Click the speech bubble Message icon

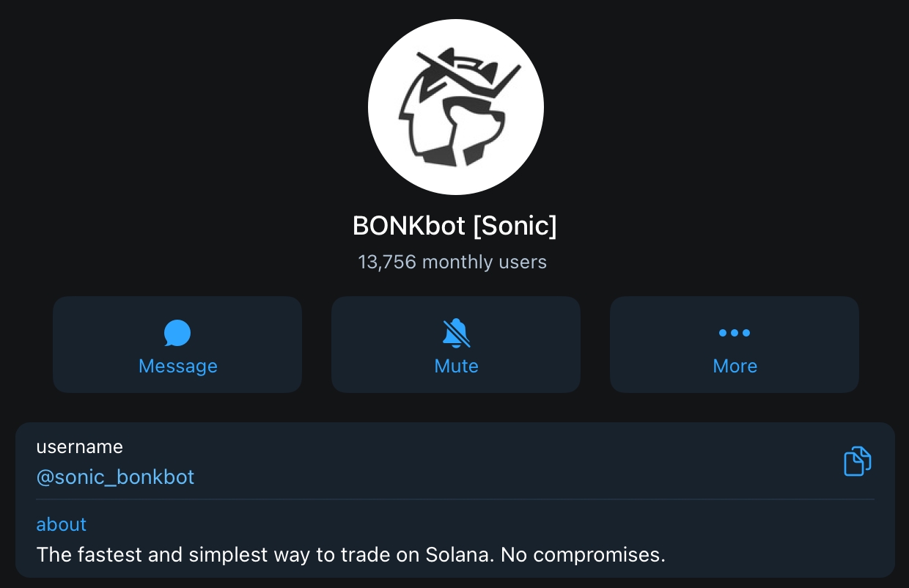pos(177,333)
